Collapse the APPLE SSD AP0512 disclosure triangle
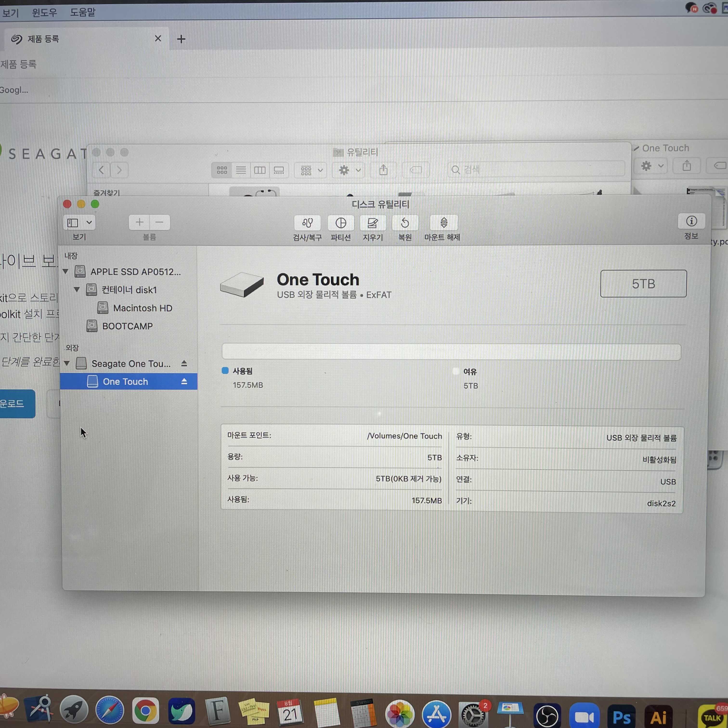Image resolution: width=728 pixels, height=728 pixels. (x=65, y=271)
